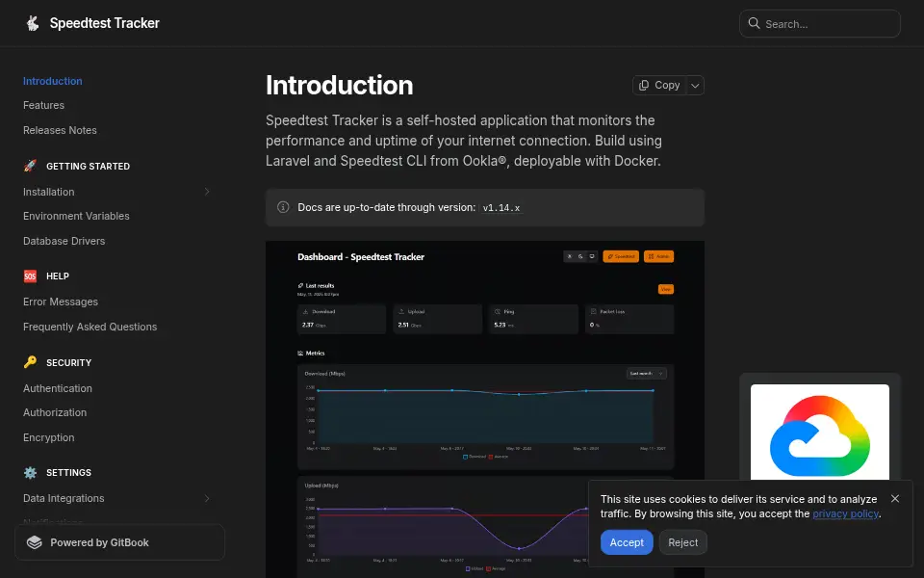This screenshot has width=924, height=578.
Task: Click the dashboard screenshot image
Action: (485, 409)
